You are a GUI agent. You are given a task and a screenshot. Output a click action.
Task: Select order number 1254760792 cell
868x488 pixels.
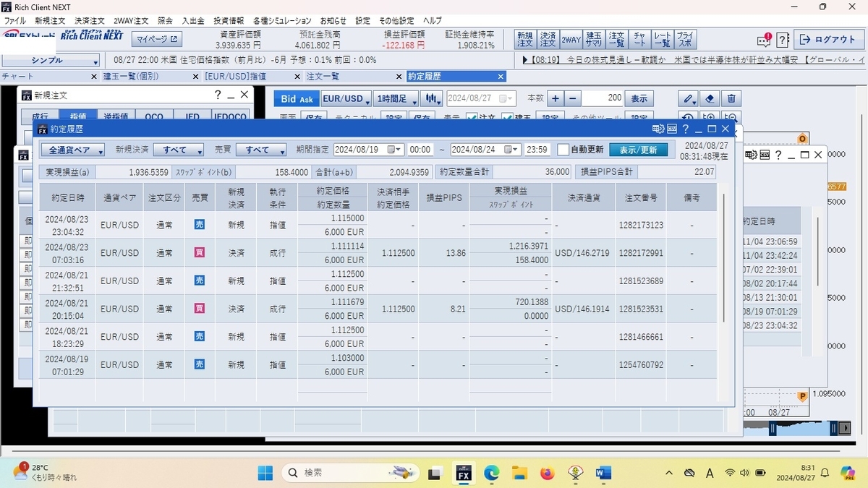[641, 365]
